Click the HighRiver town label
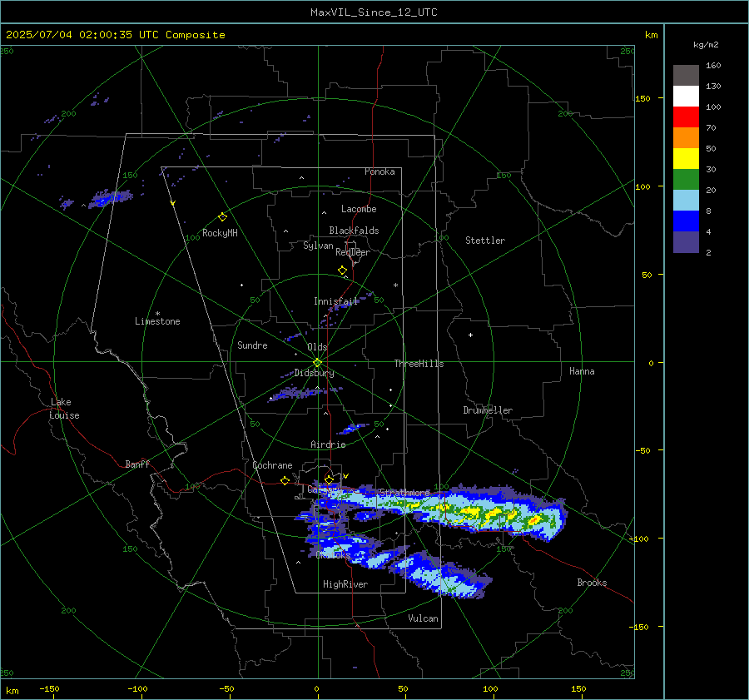Viewport: 749px width, 700px height. click(345, 584)
